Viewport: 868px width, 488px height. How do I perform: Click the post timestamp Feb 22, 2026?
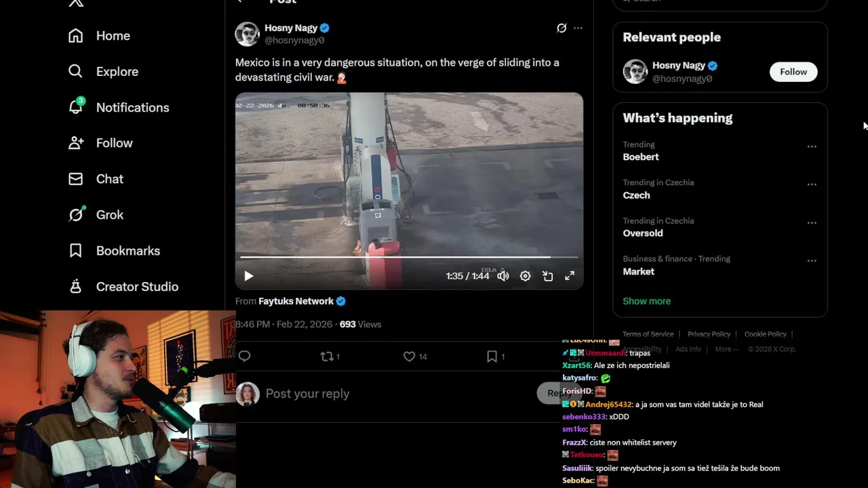[284, 325]
